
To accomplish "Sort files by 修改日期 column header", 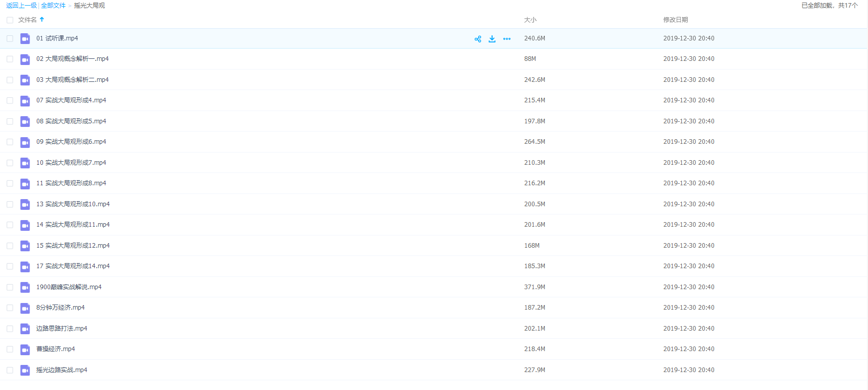I will pyautogui.click(x=675, y=20).
